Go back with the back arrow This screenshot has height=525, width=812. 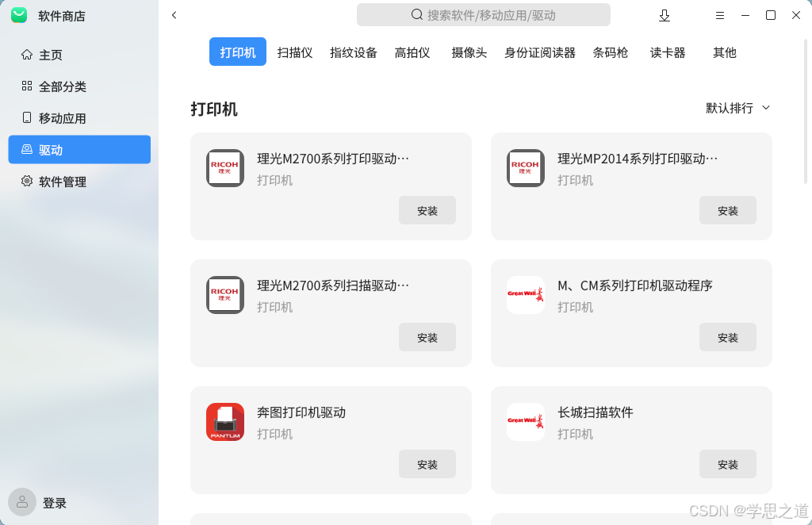tap(174, 15)
